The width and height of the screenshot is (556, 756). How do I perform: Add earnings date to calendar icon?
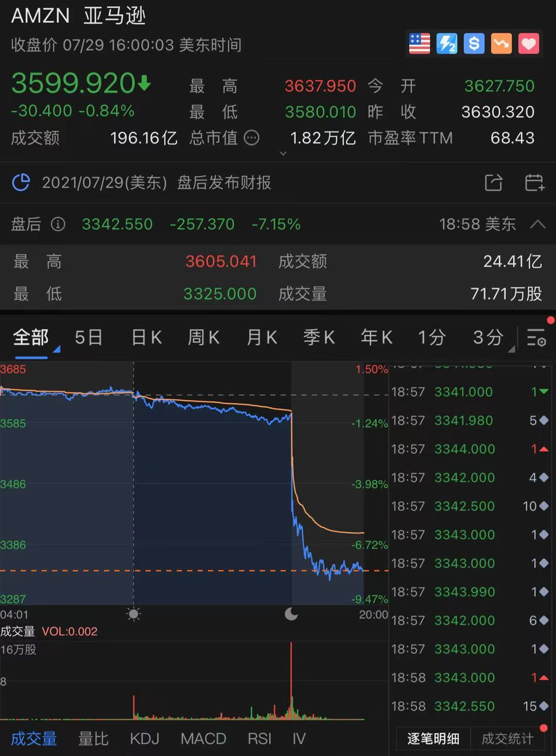click(x=534, y=182)
